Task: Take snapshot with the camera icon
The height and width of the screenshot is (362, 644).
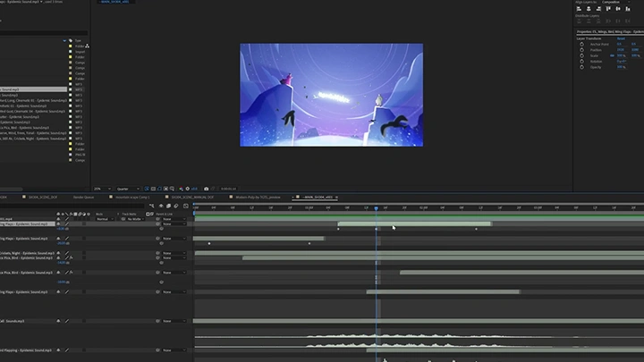Action: click(207, 189)
